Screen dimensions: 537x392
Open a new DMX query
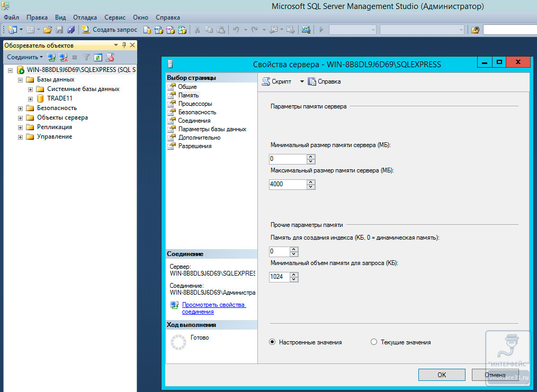(x=170, y=30)
